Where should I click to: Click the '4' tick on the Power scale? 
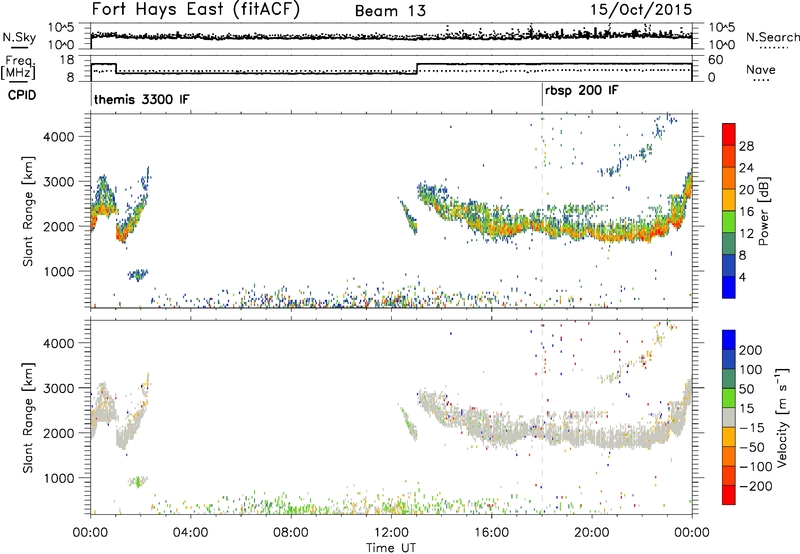[x=743, y=277]
